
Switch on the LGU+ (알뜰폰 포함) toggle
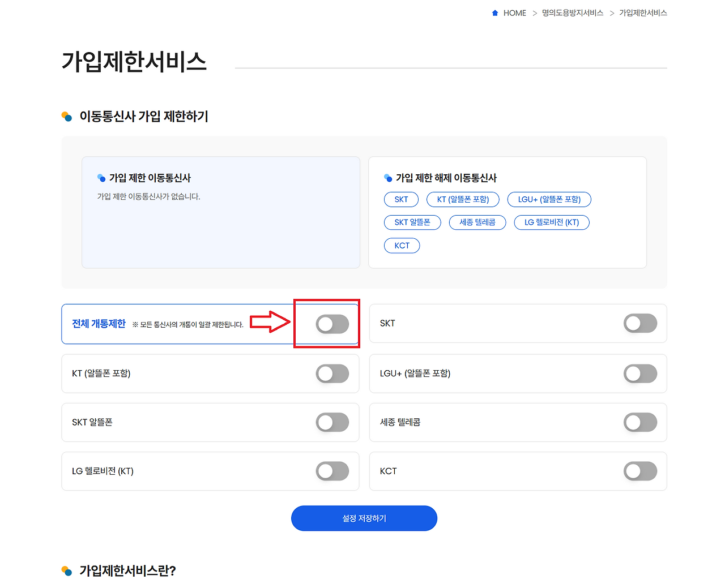640,374
